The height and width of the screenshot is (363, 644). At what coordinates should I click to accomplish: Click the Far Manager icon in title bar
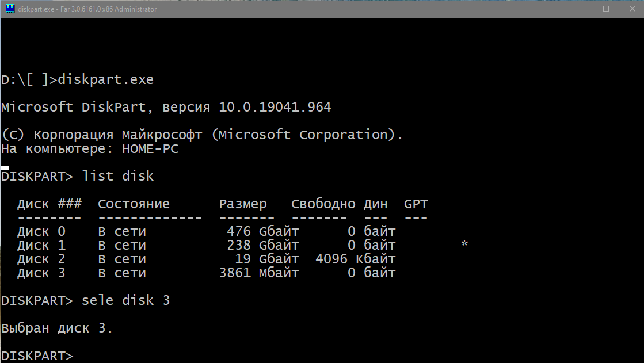tap(9, 9)
